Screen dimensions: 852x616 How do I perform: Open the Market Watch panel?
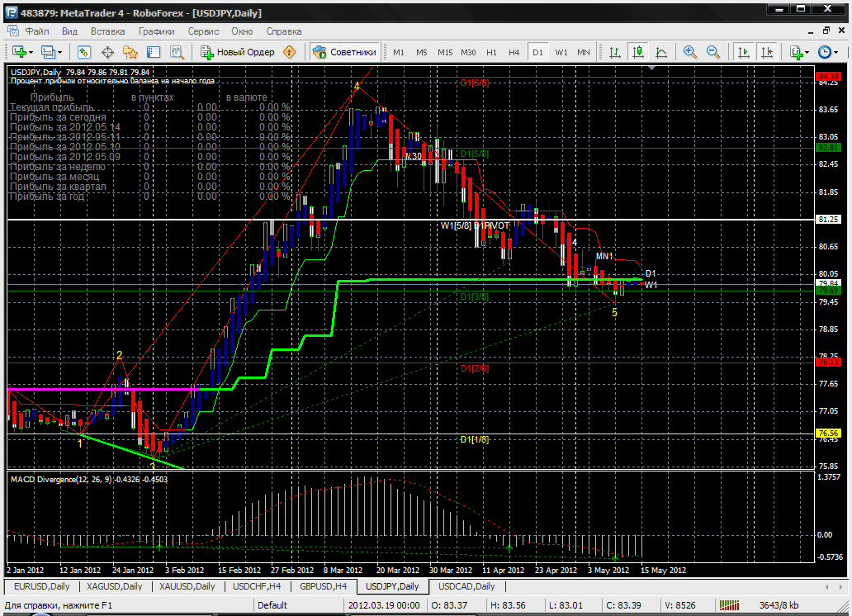click(x=83, y=52)
